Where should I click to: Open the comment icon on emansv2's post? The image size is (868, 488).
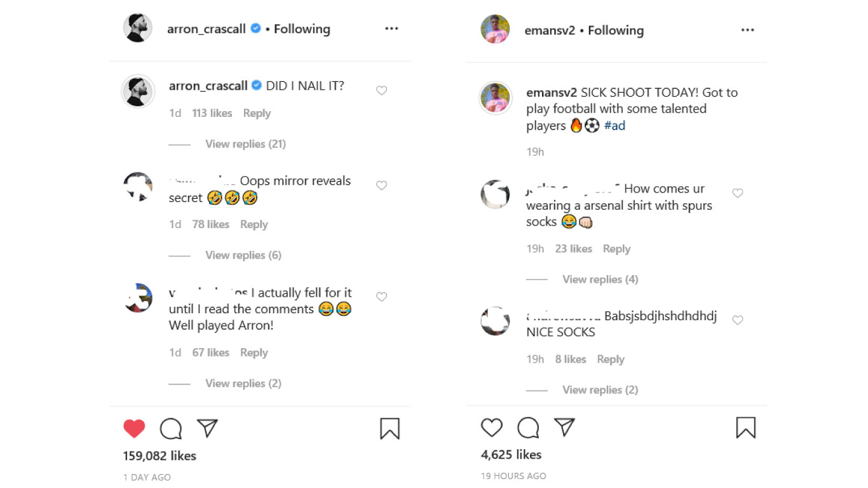[527, 427]
